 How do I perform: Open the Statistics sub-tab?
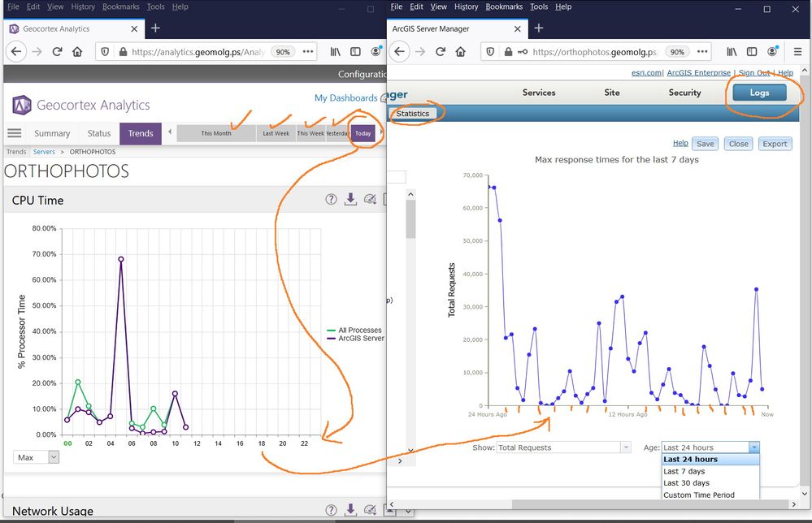pos(413,114)
